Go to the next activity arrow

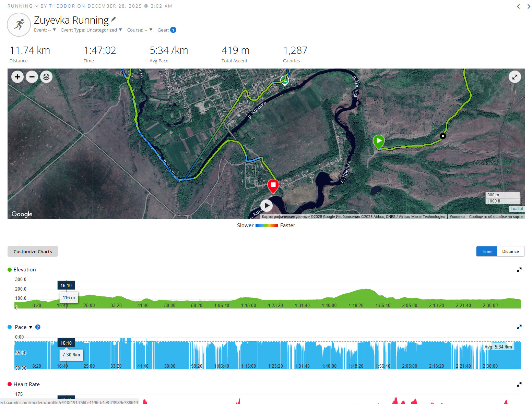tap(529, 6)
